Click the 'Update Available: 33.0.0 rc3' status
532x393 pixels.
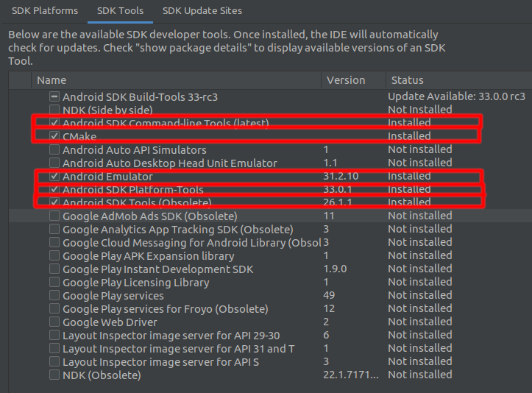456,96
